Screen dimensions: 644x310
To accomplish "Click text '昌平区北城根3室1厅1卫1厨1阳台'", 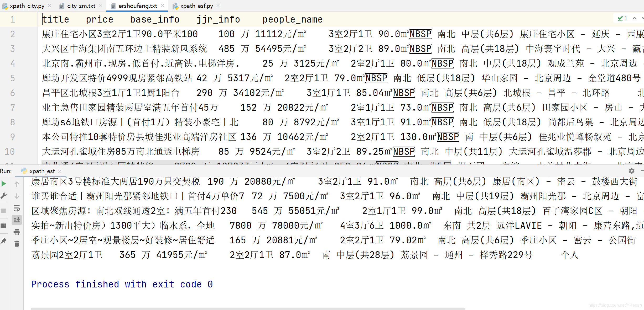I will point(111,93).
